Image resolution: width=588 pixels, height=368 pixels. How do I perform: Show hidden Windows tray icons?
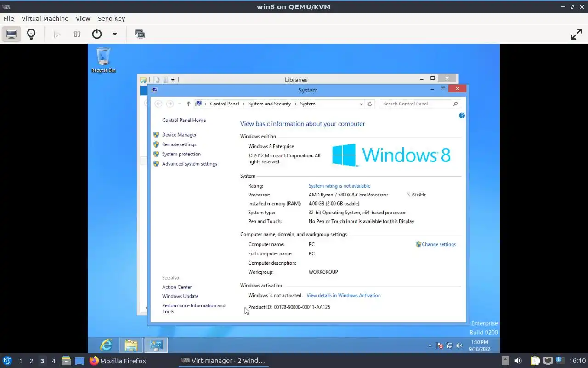pos(430,346)
